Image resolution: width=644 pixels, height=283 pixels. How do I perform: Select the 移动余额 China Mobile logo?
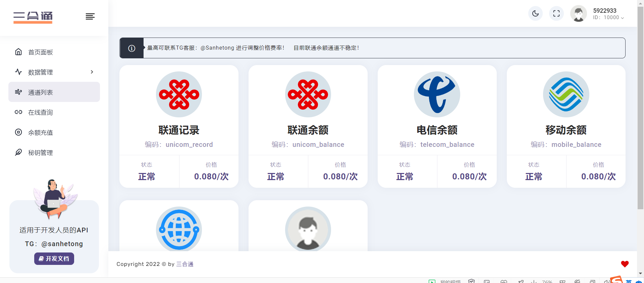tap(566, 95)
